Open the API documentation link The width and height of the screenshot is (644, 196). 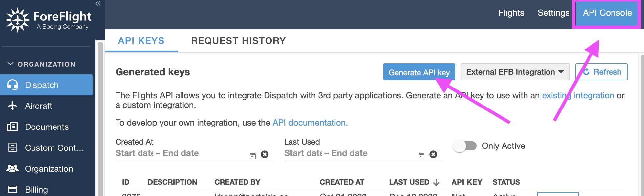(x=310, y=123)
